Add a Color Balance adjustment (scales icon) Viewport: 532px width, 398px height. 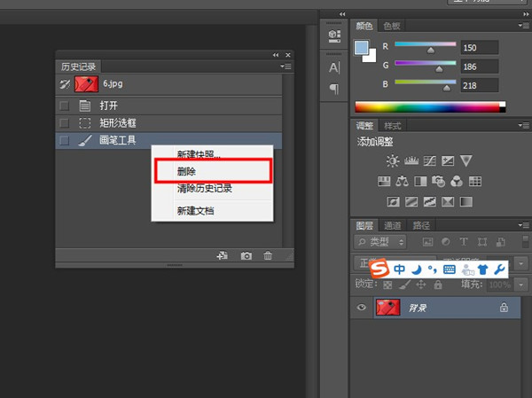(x=402, y=181)
